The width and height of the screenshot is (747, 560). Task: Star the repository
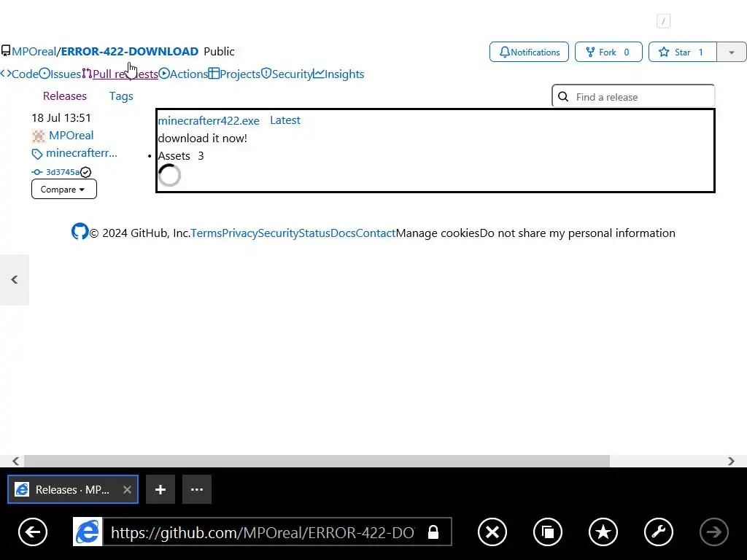(x=682, y=52)
